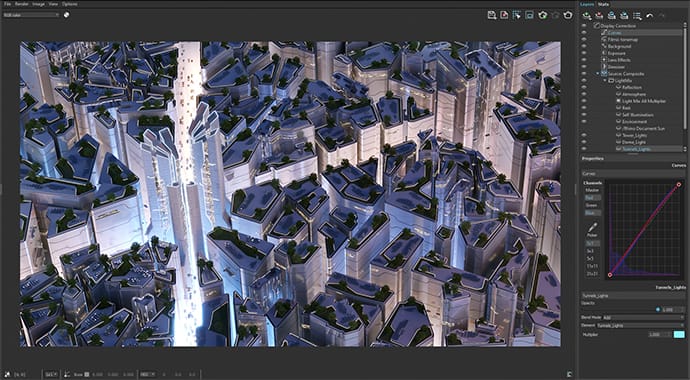Toggle Lens Effects layer visibility eye
This screenshot has height=380, width=690.
click(584, 60)
